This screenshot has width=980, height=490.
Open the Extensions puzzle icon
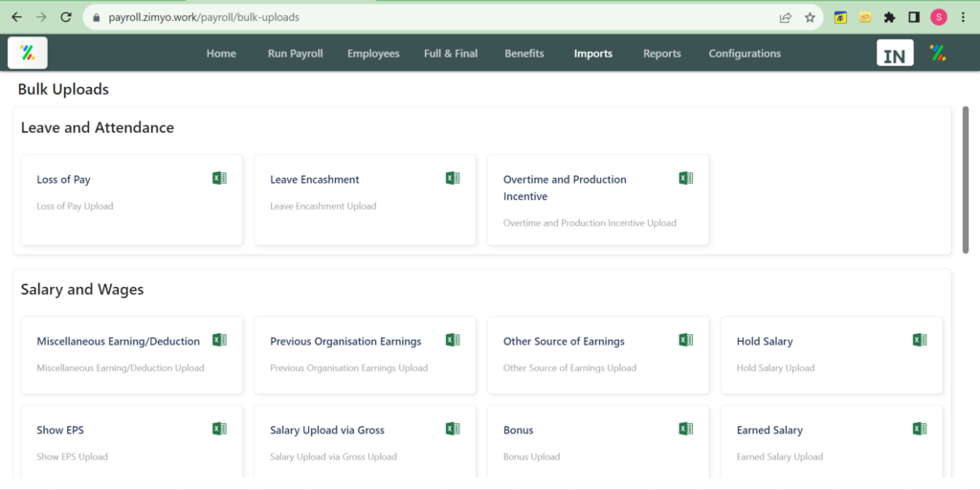pyautogui.click(x=889, y=17)
